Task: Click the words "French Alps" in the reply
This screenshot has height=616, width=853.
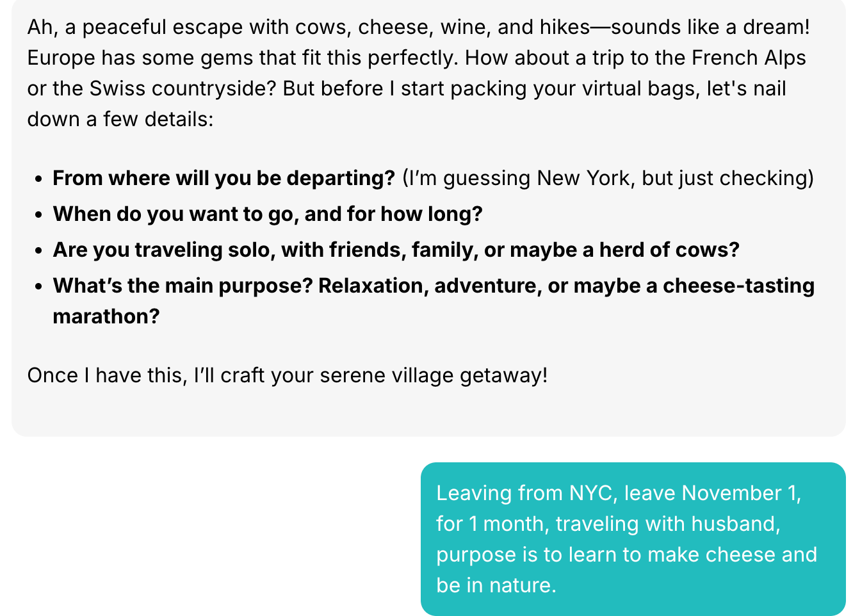Action: point(749,58)
